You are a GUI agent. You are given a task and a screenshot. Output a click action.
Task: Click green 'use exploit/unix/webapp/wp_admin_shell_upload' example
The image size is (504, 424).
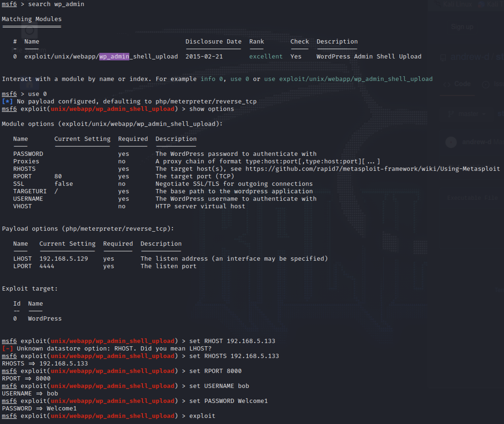348,79
